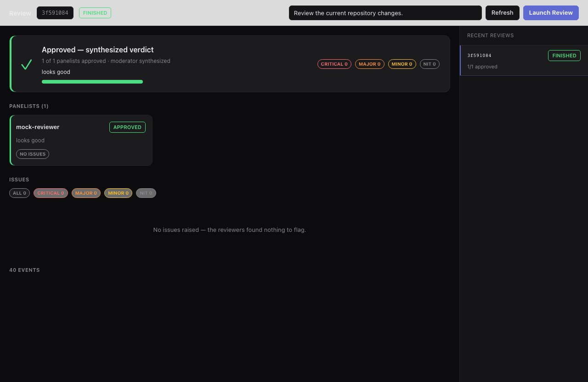The width and height of the screenshot is (588, 382).
Task: Click the green approved checkmark icon
Action: point(26,64)
